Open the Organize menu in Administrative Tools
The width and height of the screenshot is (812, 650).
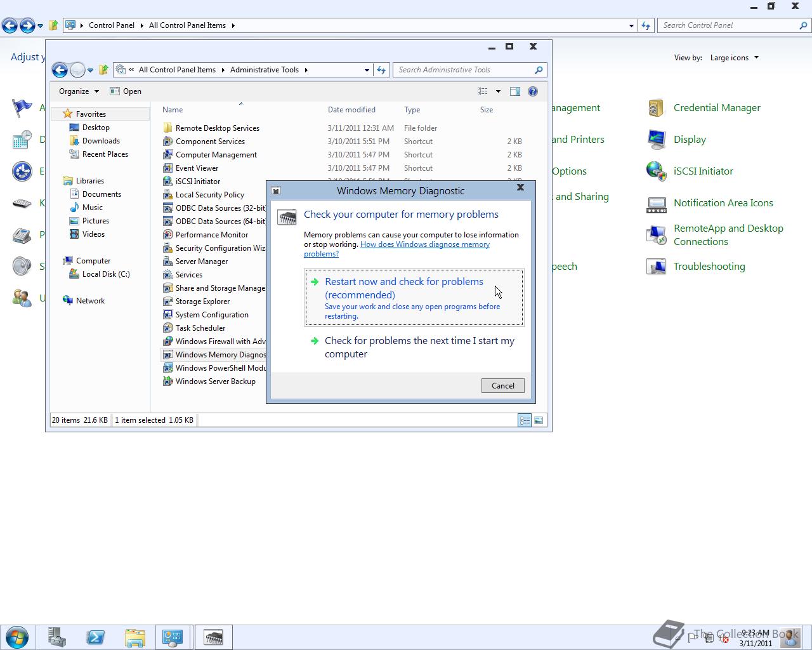click(79, 91)
